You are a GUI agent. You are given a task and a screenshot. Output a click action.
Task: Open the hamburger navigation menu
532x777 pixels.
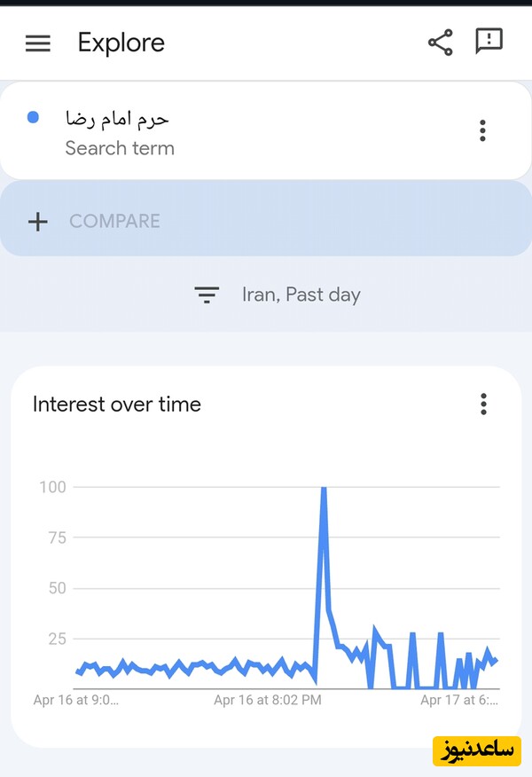[38, 43]
